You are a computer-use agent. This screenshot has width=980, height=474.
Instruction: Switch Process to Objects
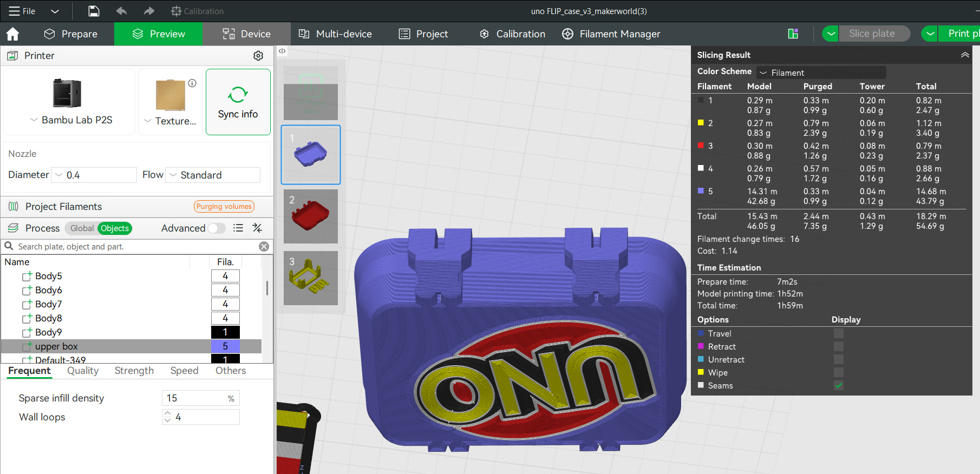click(x=115, y=228)
